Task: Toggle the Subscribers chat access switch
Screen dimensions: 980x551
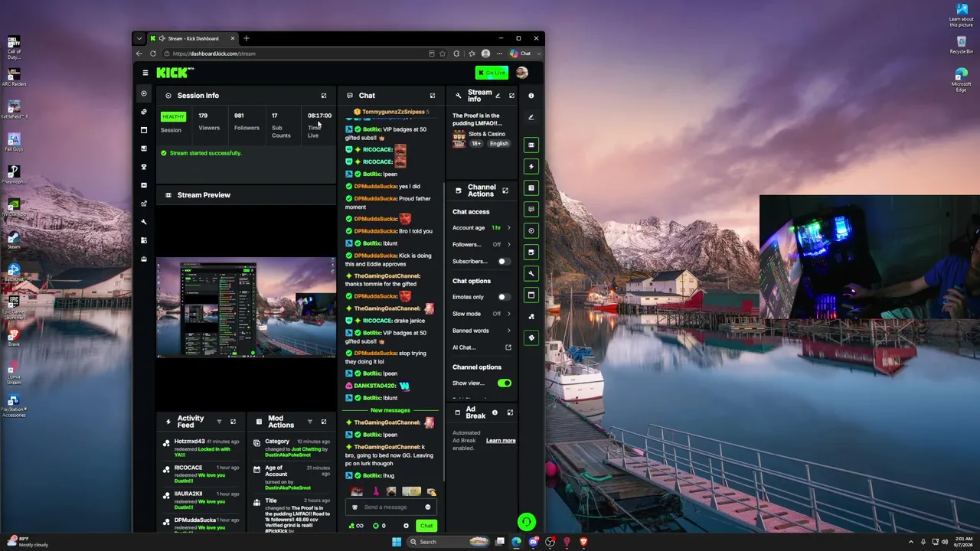Action: tap(503, 262)
